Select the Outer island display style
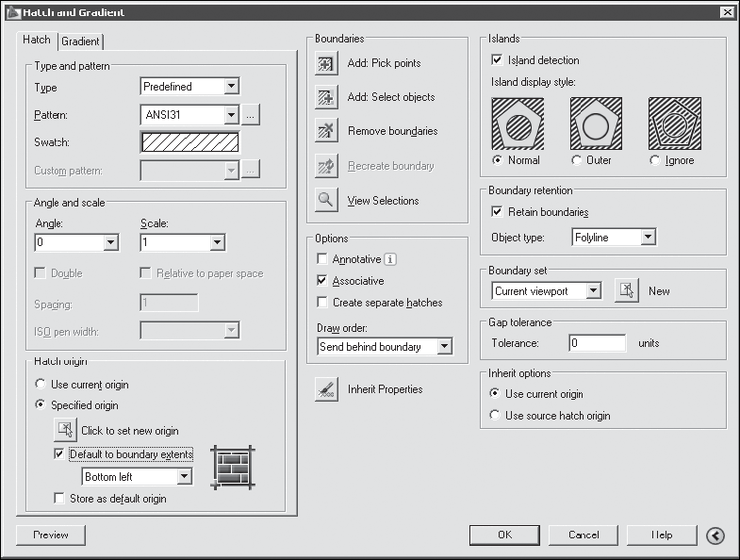This screenshot has width=740, height=560. point(576,160)
